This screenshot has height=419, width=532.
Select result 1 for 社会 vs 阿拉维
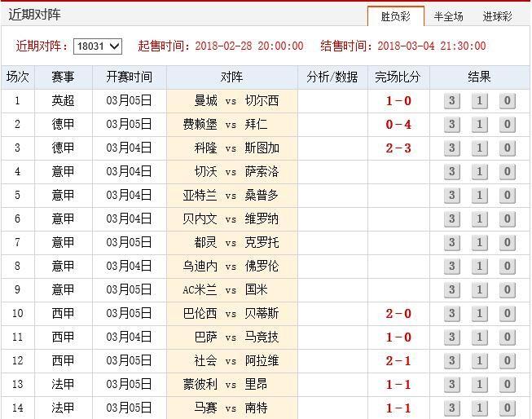click(479, 361)
